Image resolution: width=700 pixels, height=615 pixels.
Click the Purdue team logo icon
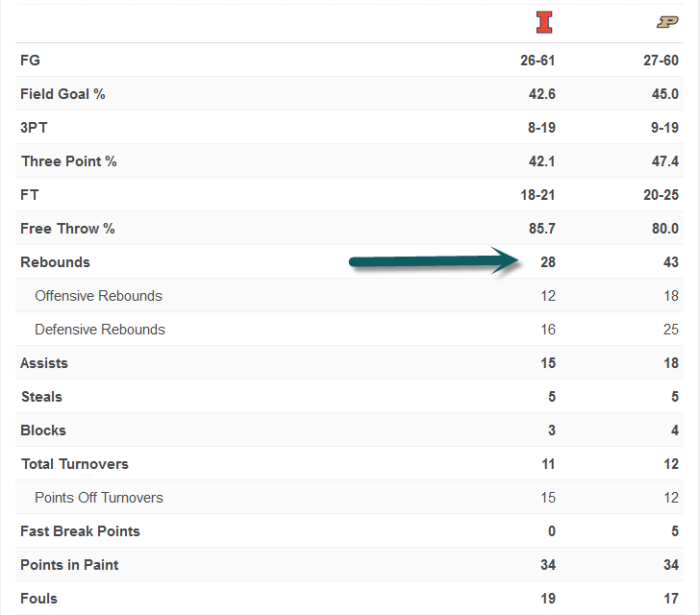click(x=667, y=22)
